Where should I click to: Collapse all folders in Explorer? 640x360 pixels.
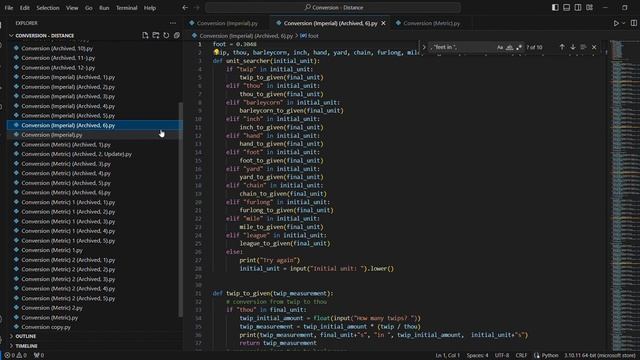click(177, 36)
